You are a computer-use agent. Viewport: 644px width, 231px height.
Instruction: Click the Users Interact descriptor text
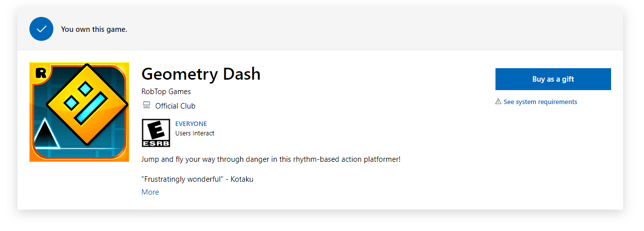pos(195,133)
